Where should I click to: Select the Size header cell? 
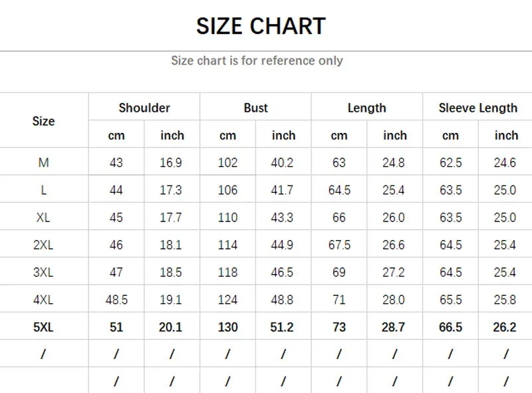pyautogui.click(x=43, y=121)
